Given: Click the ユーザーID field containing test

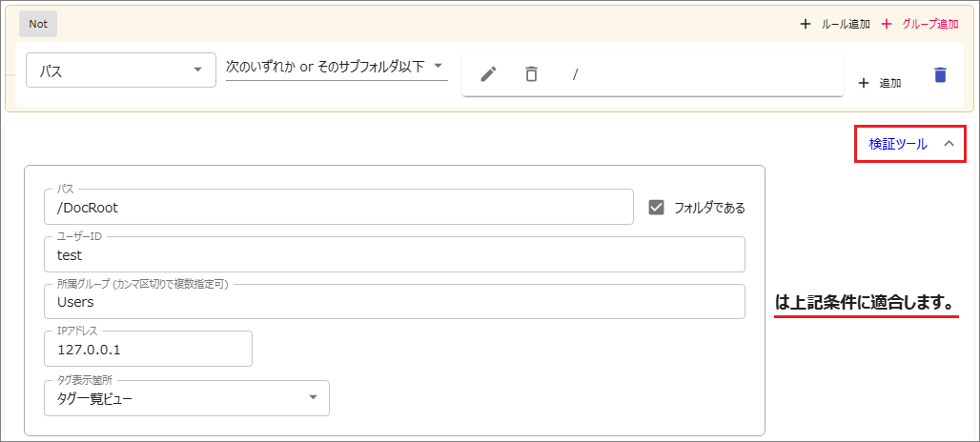Looking at the screenshot, I should pyautogui.click(x=394, y=254).
